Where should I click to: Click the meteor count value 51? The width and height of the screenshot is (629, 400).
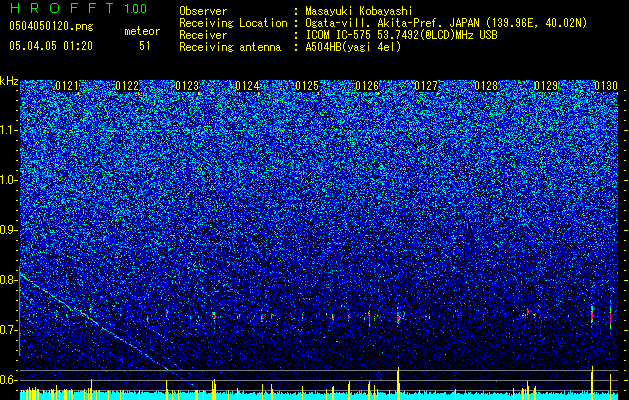[x=144, y=46]
